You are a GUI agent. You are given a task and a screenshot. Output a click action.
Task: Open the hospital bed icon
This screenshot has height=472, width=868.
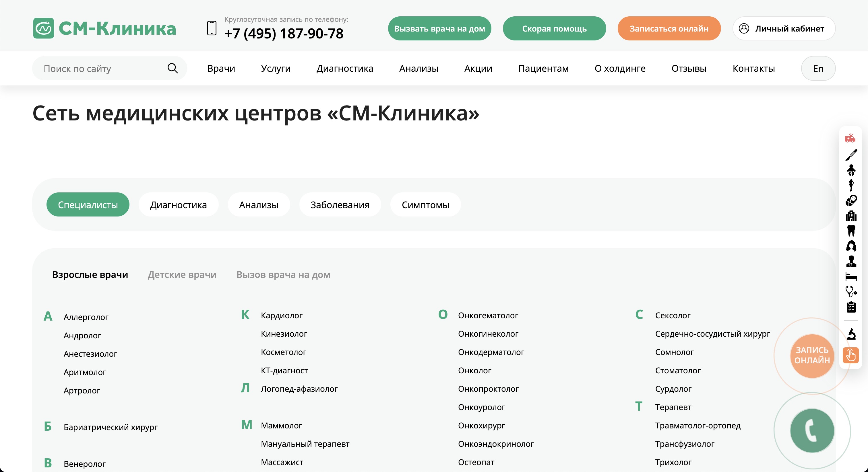point(851,277)
